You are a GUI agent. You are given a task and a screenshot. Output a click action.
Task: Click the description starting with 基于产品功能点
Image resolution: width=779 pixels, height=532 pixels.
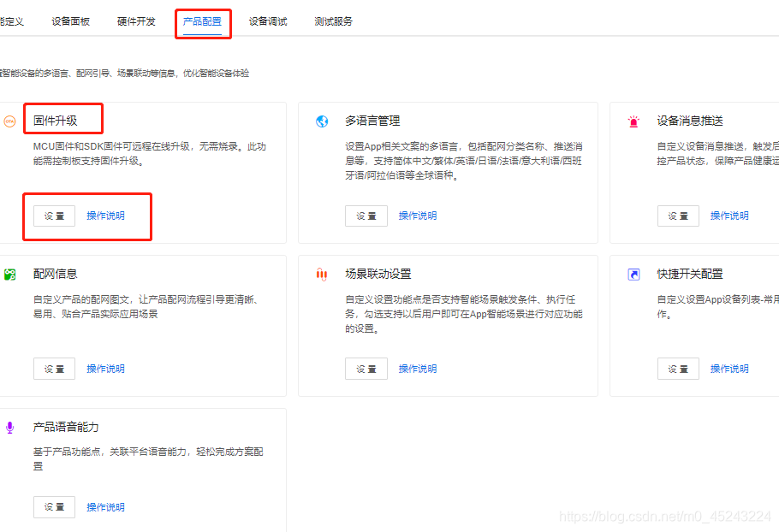coord(148,458)
